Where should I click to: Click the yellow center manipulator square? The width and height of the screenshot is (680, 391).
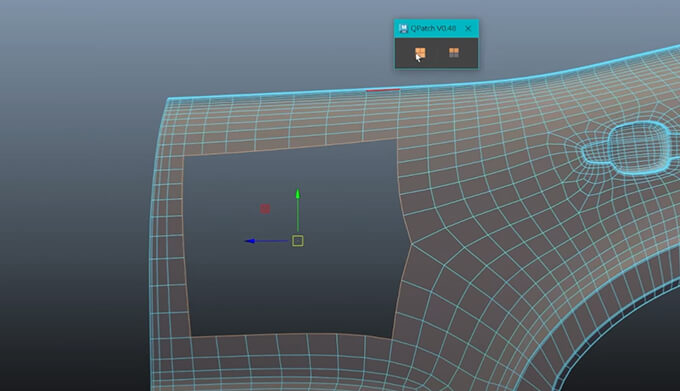coord(298,241)
